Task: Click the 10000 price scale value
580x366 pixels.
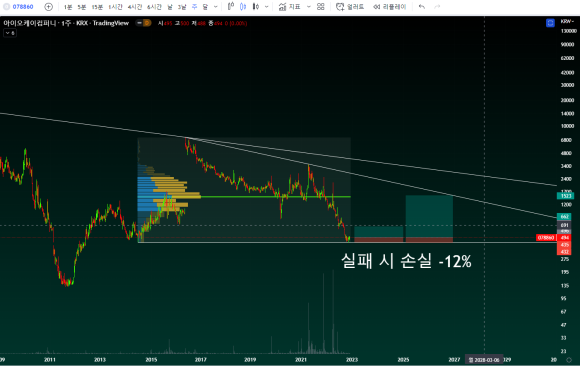Action: pyautogui.click(x=567, y=126)
